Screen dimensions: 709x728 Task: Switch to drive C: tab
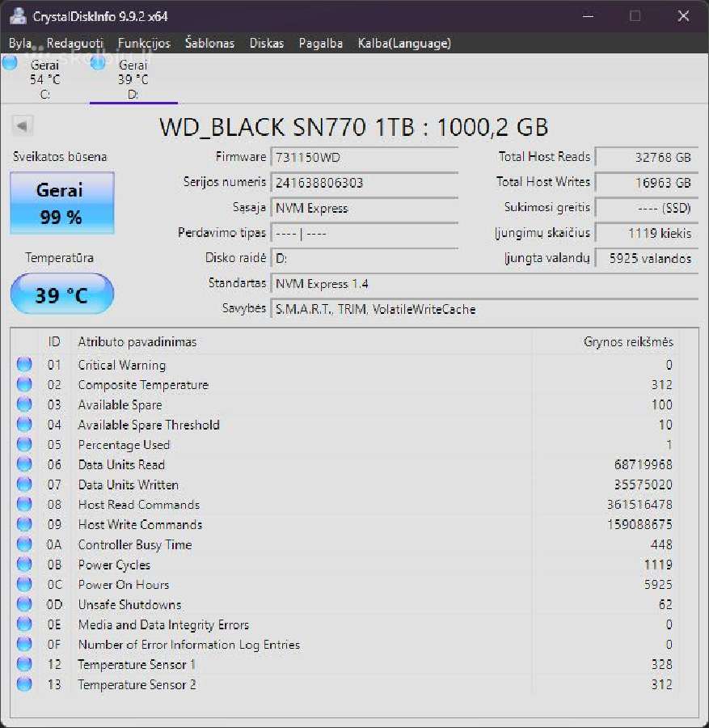[44, 79]
